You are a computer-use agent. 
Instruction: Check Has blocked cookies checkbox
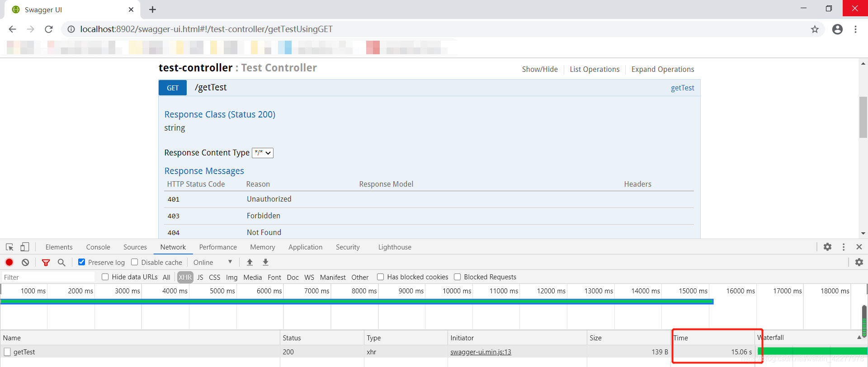tap(380, 277)
